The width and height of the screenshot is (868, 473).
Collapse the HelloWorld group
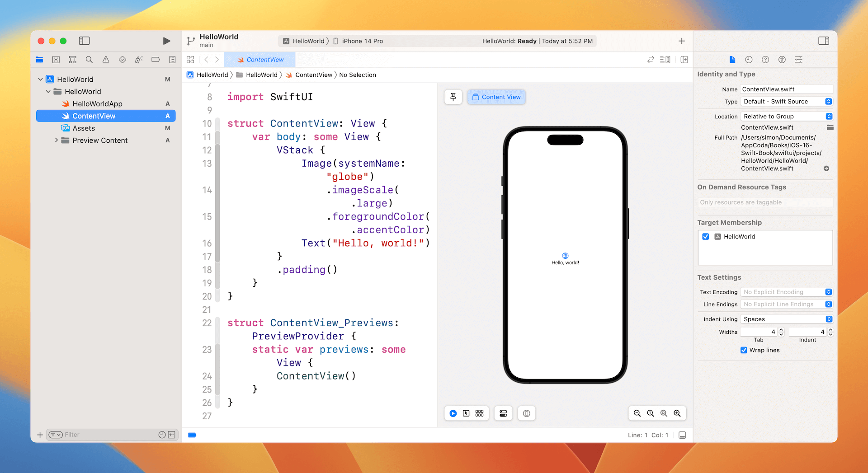pyautogui.click(x=48, y=91)
